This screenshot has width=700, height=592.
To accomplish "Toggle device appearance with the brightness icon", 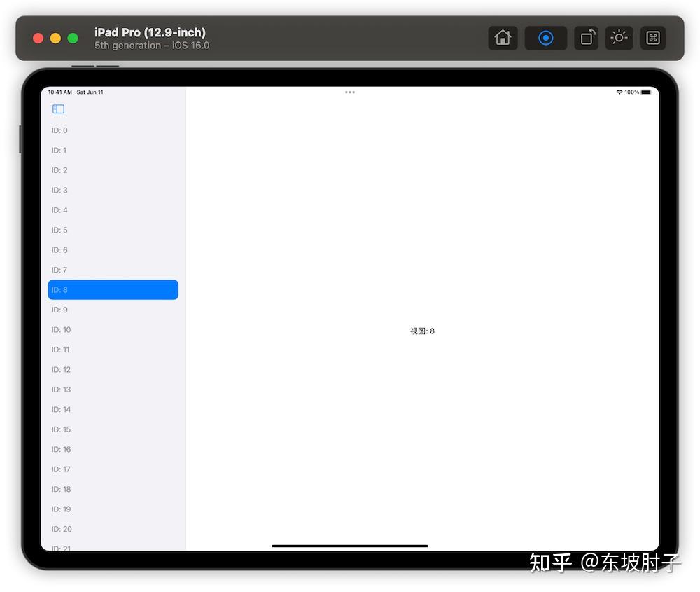I will pos(619,38).
